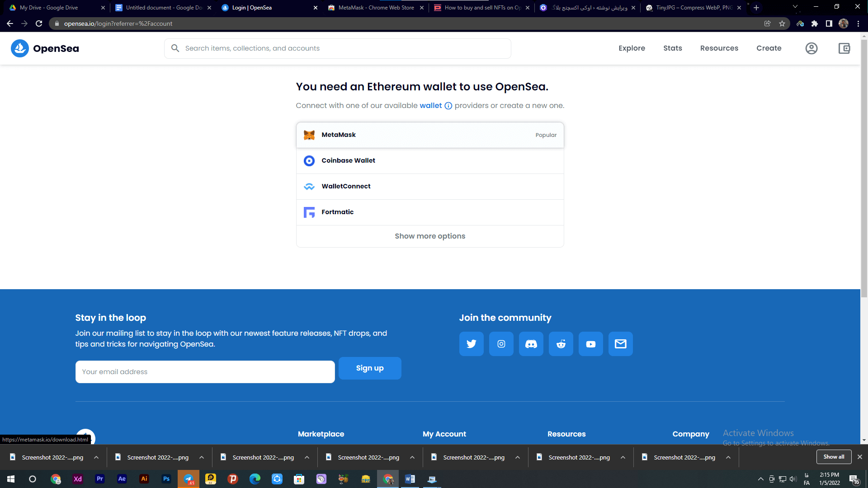This screenshot has height=488, width=868.
Task: Launch Illustrator from taskbar
Action: point(144,479)
